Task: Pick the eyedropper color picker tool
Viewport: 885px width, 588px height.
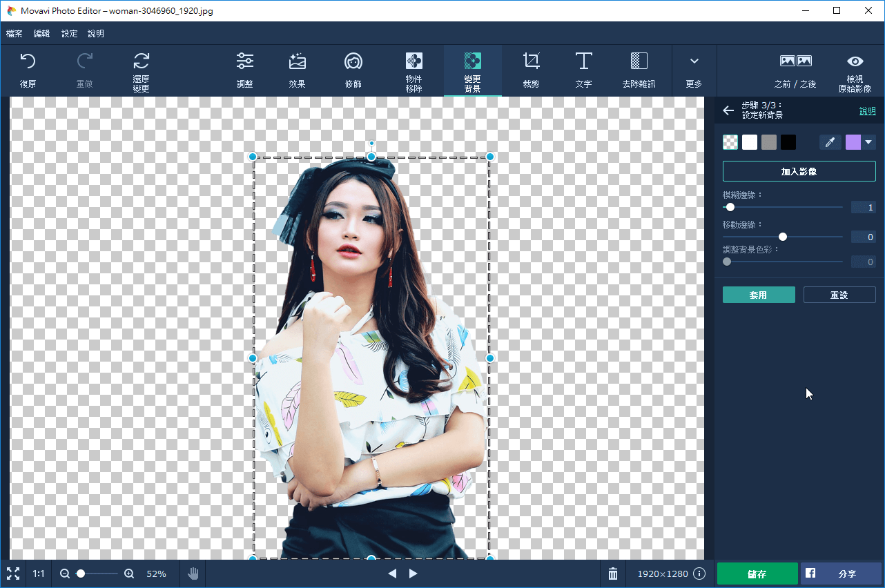Action: pos(830,142)
